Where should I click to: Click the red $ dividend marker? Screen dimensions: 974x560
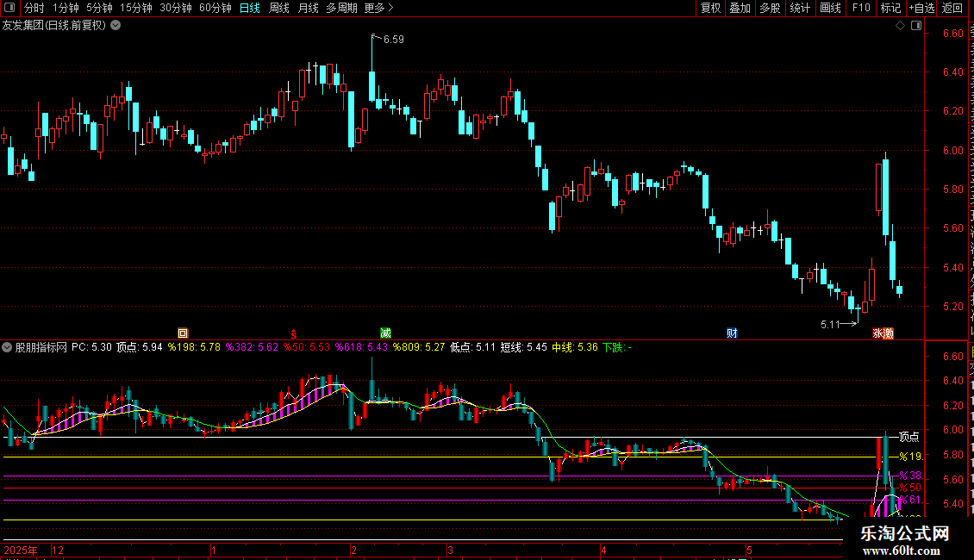tap(294, 334)
